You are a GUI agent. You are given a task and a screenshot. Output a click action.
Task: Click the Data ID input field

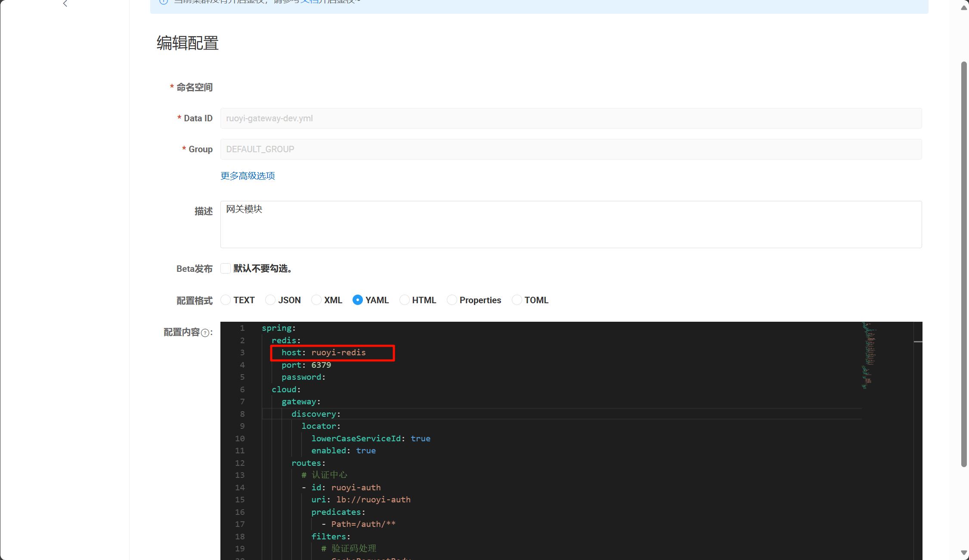click(571, 118)
